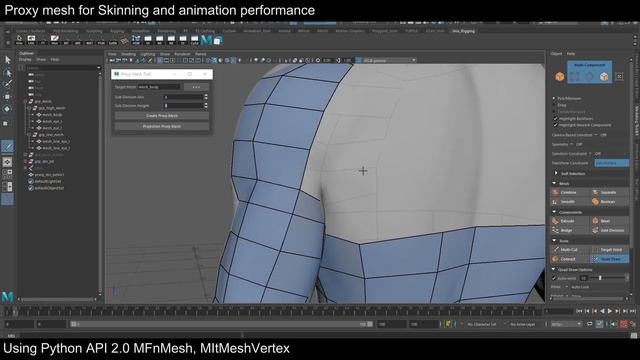
Task: Toggle the Auto-weld checkbox
Action: 554,278
